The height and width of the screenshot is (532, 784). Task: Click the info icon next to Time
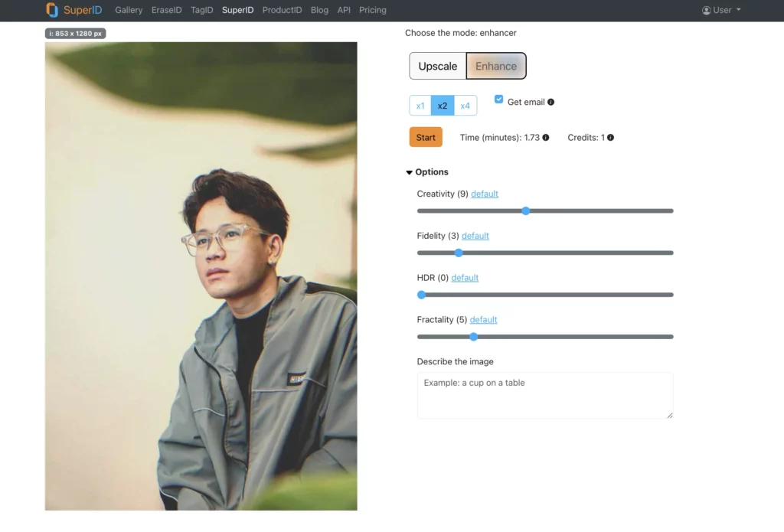tap(546, 138)
